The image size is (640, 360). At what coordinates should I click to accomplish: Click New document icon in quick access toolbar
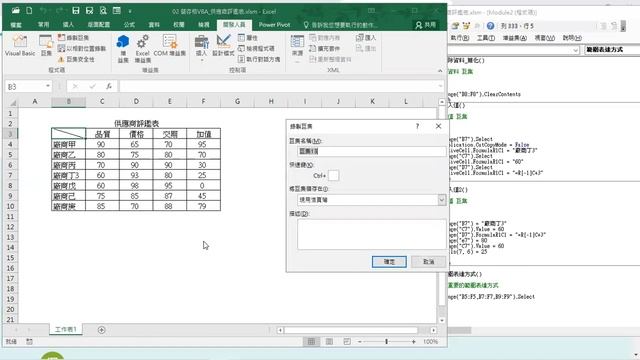point(29,11)
